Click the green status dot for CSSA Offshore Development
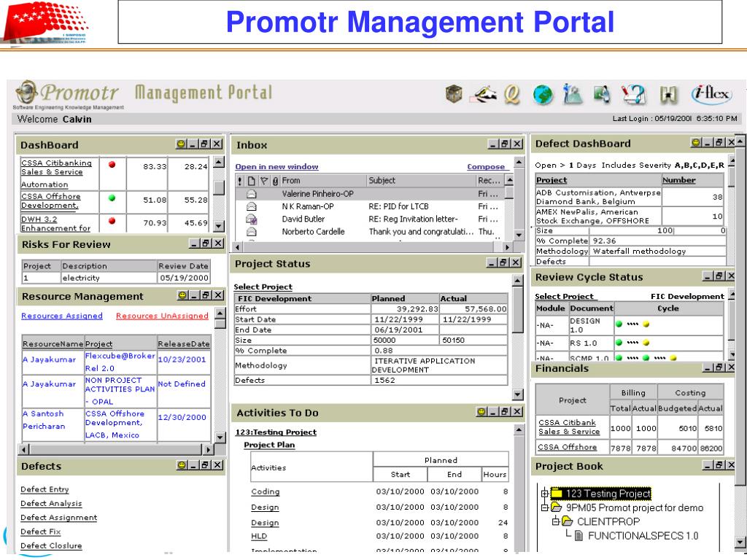The width and height of the screenshot is (747, 560). click(x=112, y=198)
